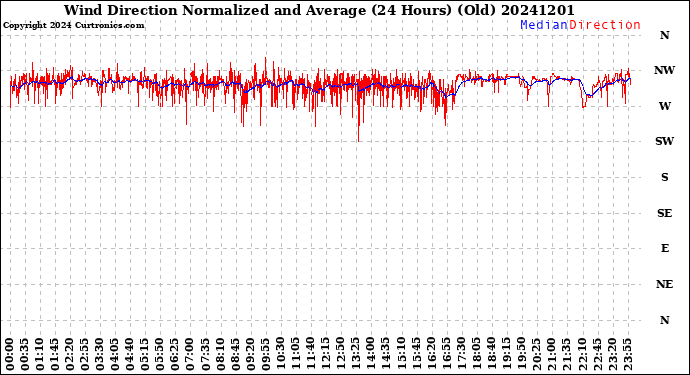Click the '21:00' time label
Screen dimensions: 690x375
(x=551, y=354)
